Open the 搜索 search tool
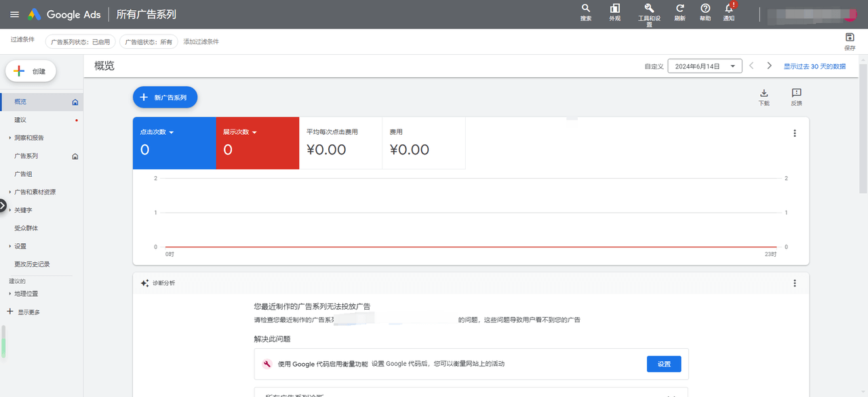Image resolution: width=868 pixels, height=397 pixels. tap(586, 12)
